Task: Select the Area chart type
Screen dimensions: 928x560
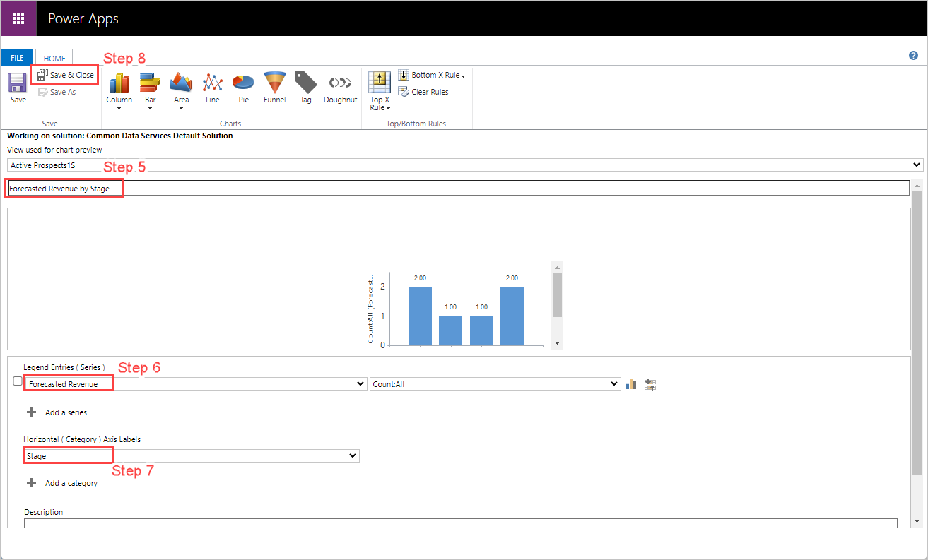Action: coord(181,86)
